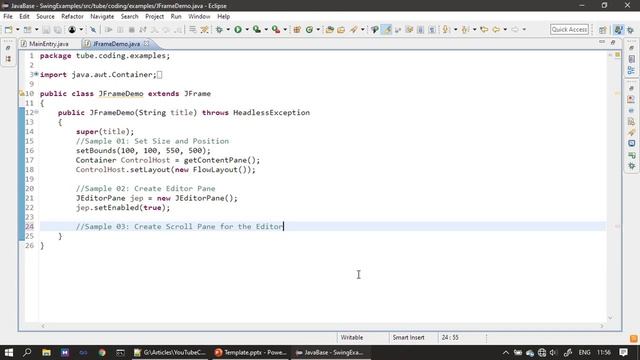This screenshot has height=360, width=640.
Task: Click the New file toolbar icon
Action: (x=8, y=29)
